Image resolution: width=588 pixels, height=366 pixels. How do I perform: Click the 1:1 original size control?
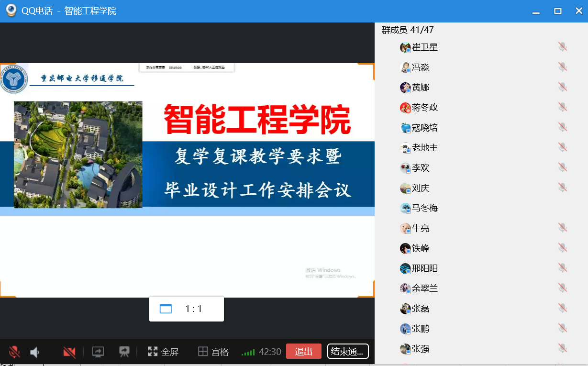(x=187, y=309)
